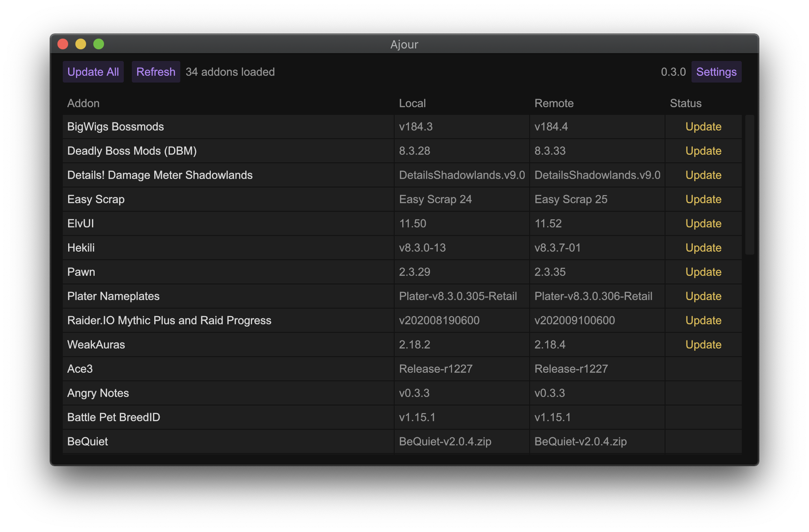Click the Easy Scrap addon name
Viewport: 809px width, 532px height.
pos(96,199)
